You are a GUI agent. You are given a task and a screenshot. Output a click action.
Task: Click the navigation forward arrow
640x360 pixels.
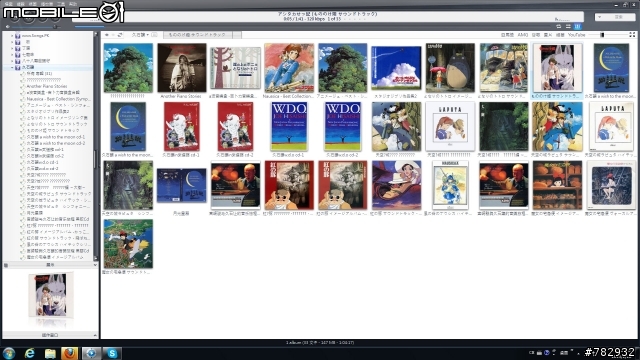113,35
